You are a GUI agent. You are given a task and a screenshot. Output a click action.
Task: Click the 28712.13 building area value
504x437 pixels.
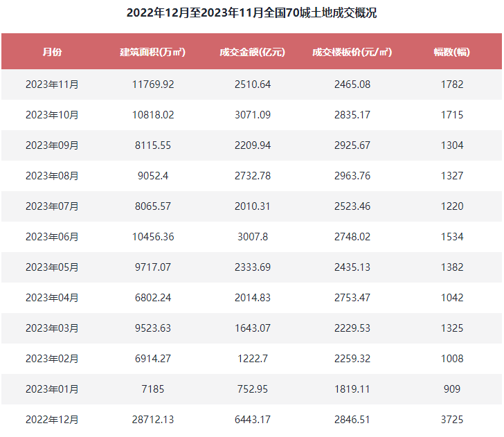[x=152, y=420]
